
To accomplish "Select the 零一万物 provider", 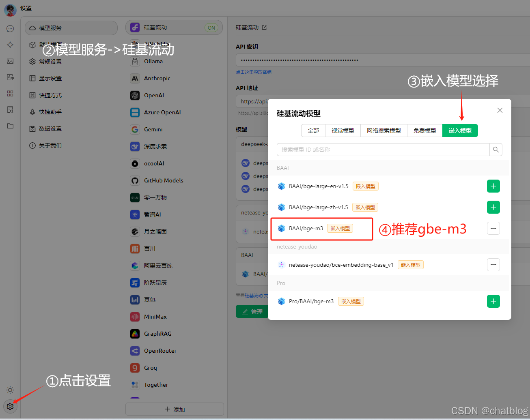I will (174, 197).
